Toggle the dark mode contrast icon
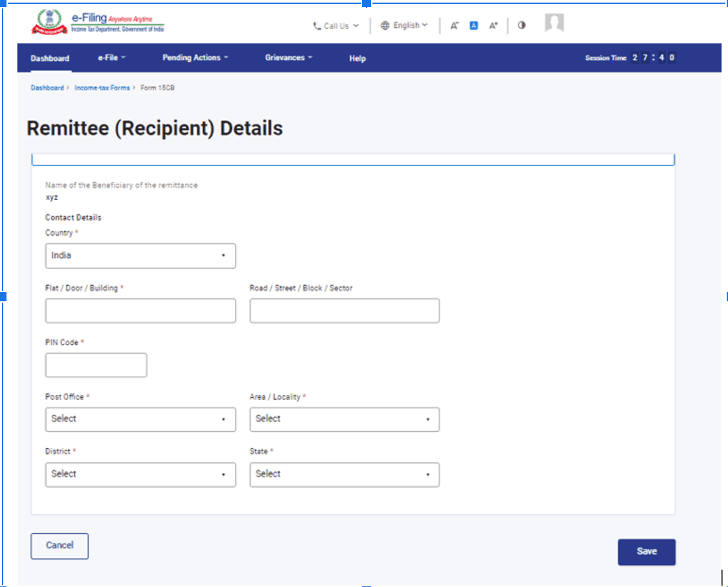 point(522,25)
